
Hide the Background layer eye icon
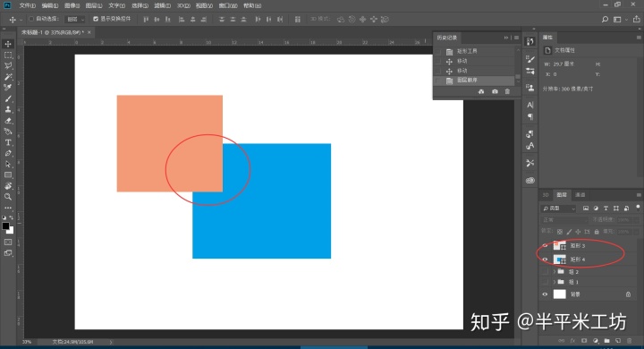tap(545, 294)
